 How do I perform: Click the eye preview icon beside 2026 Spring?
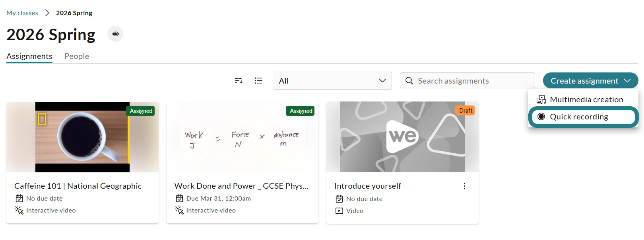click(x=115, y=34)
